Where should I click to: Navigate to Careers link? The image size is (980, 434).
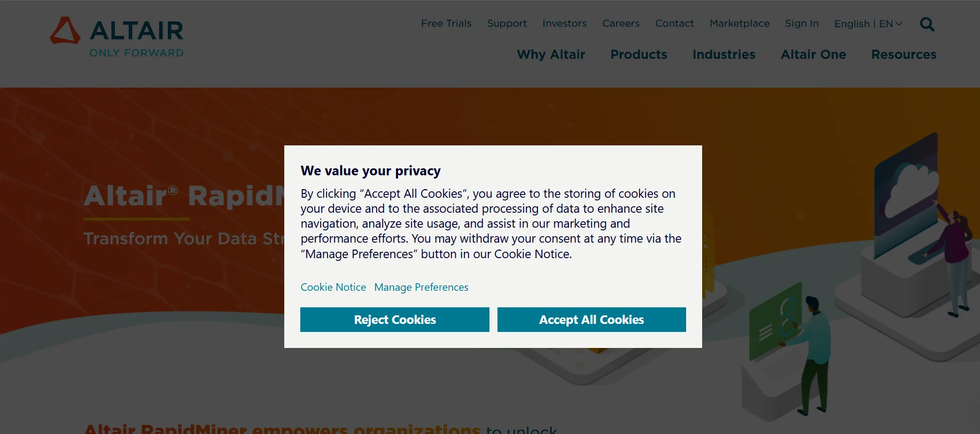point(621,24)
